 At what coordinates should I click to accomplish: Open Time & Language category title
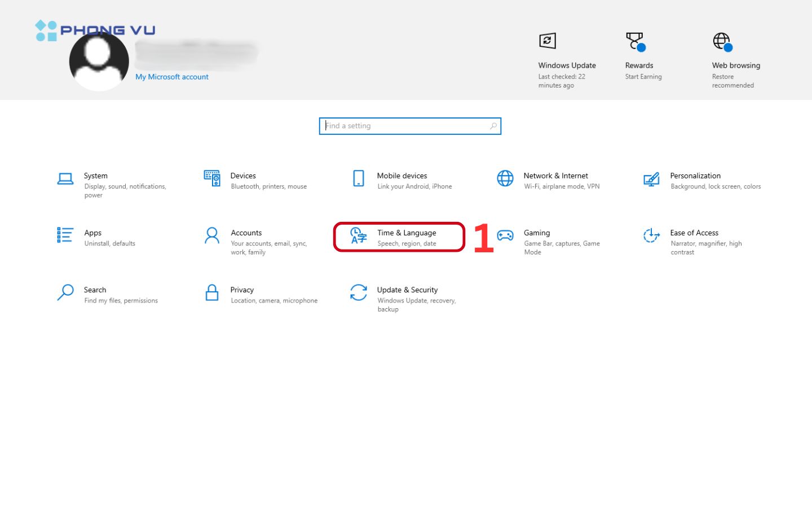[407, 233]
